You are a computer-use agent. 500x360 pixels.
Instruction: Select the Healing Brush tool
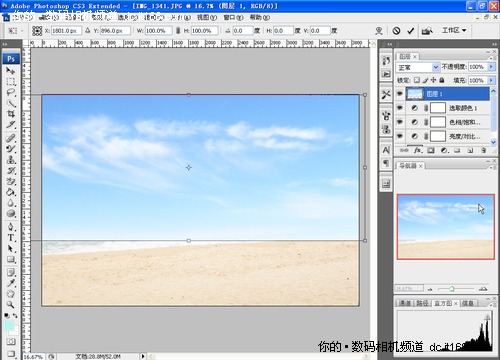pyautogui.click(x=10, y=138)
